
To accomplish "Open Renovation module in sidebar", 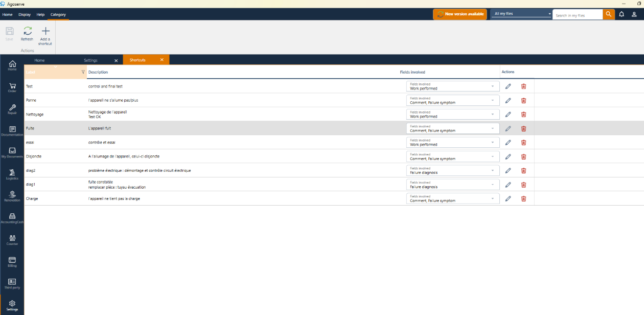I will tap(12, 196).
